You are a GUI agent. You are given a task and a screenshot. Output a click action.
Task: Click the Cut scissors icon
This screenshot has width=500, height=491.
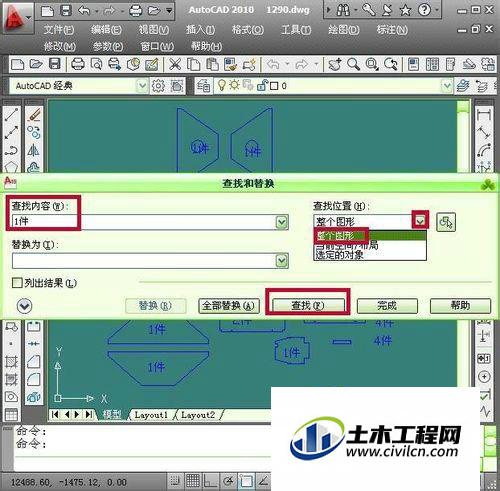175,64
